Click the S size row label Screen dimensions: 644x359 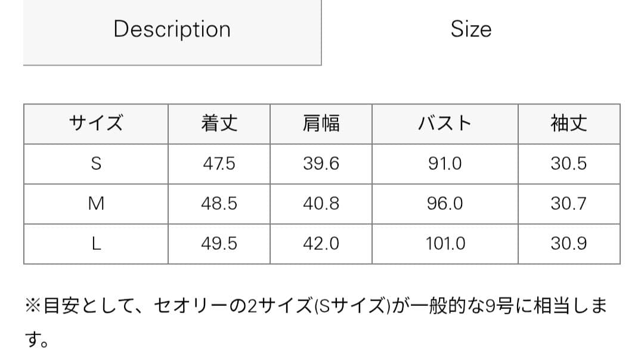click(95, 163)
